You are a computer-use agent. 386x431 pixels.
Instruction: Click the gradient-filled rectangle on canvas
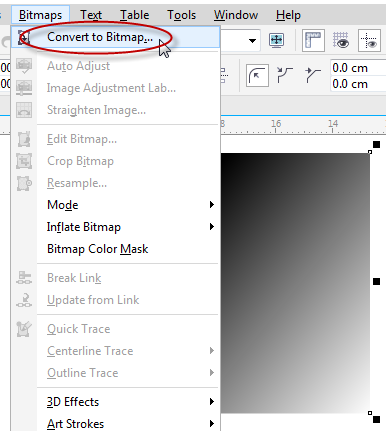295,283
